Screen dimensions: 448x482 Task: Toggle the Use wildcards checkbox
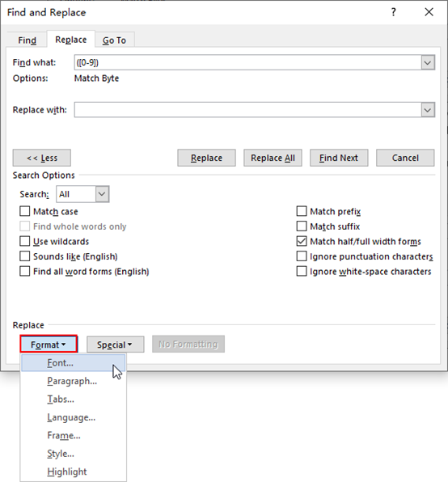click(24, 241)
